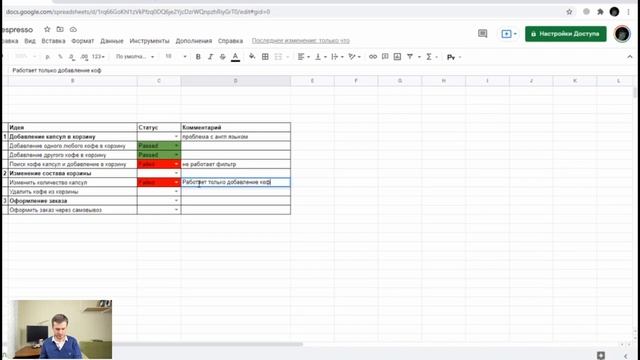Open status dropdown for 'Оформление заказа'
Image resolution: width=640 pixels, height=360 pixels.
click(x=176, y=201)
